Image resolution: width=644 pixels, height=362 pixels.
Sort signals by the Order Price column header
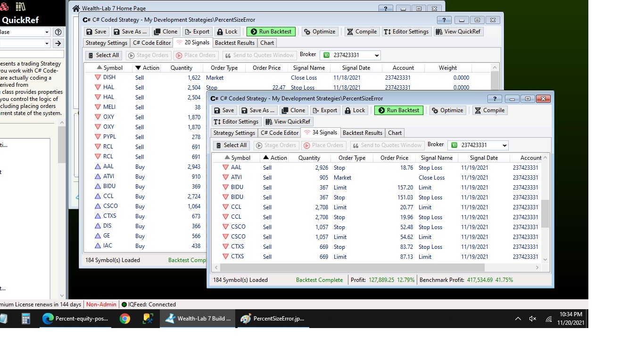pyautogui.click(x=394, y=158)
